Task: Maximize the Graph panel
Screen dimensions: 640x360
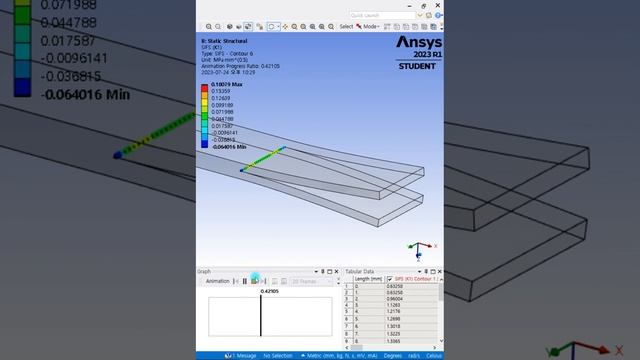Action: (329, 271)
